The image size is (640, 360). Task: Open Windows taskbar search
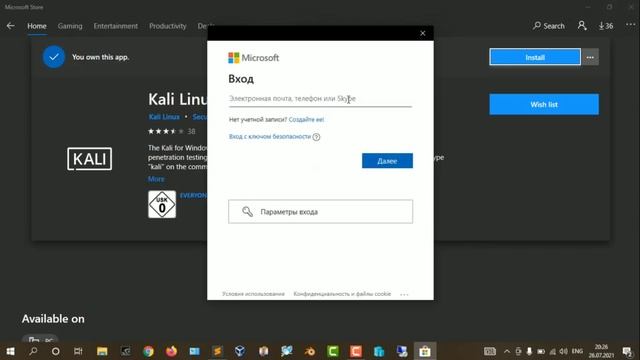pos(33,351)
